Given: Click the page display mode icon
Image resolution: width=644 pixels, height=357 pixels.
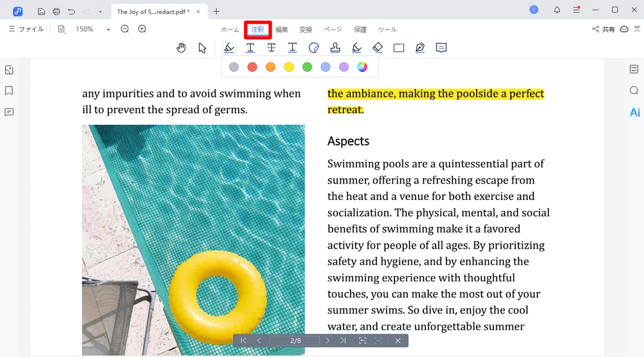Looking at the screenshot, I should pos(62,29).
